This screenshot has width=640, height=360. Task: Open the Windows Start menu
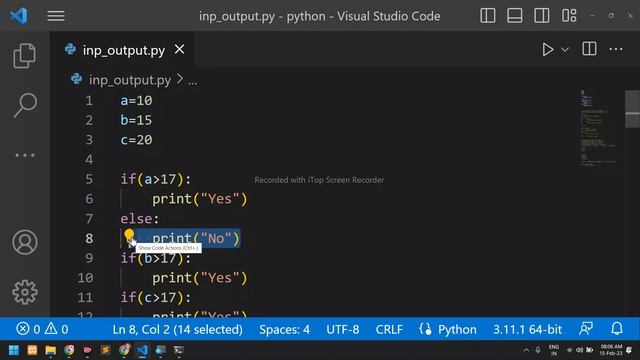coord(14,350)
